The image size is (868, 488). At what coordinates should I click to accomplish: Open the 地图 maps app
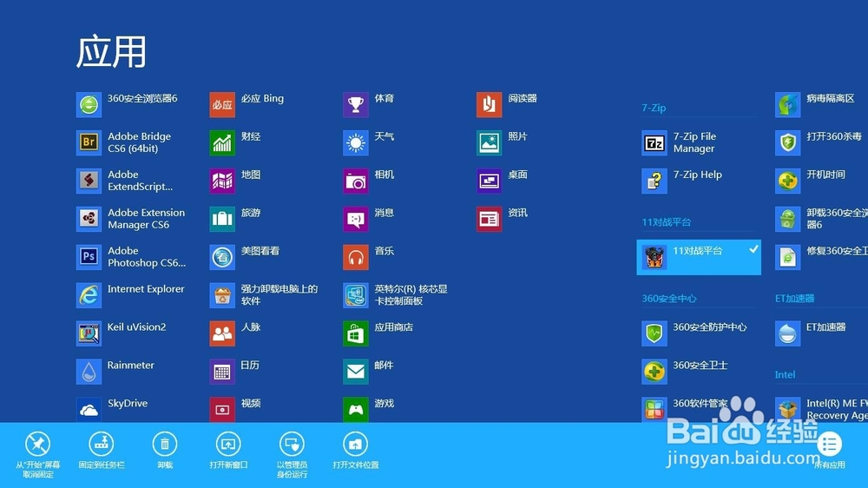(x=222, y=181)
